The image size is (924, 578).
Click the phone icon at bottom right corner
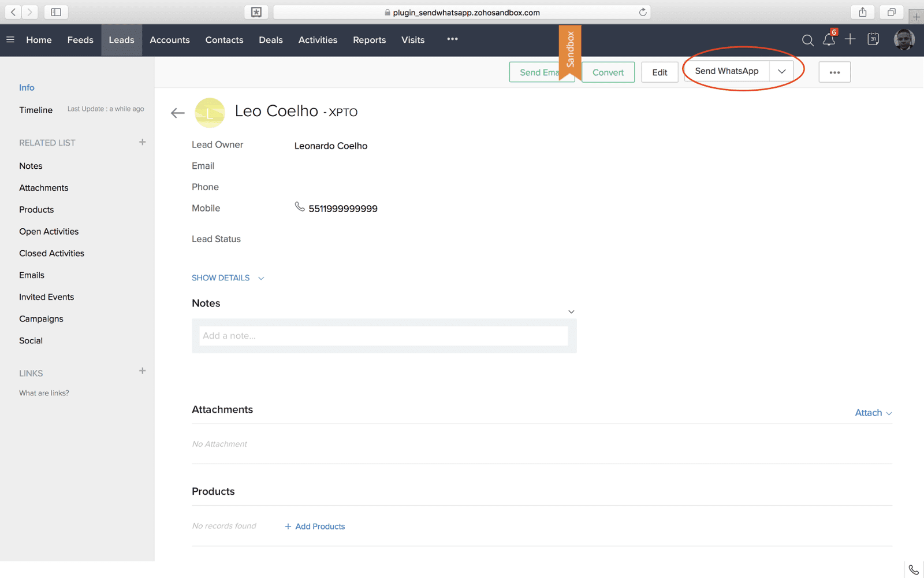point(914,570)
